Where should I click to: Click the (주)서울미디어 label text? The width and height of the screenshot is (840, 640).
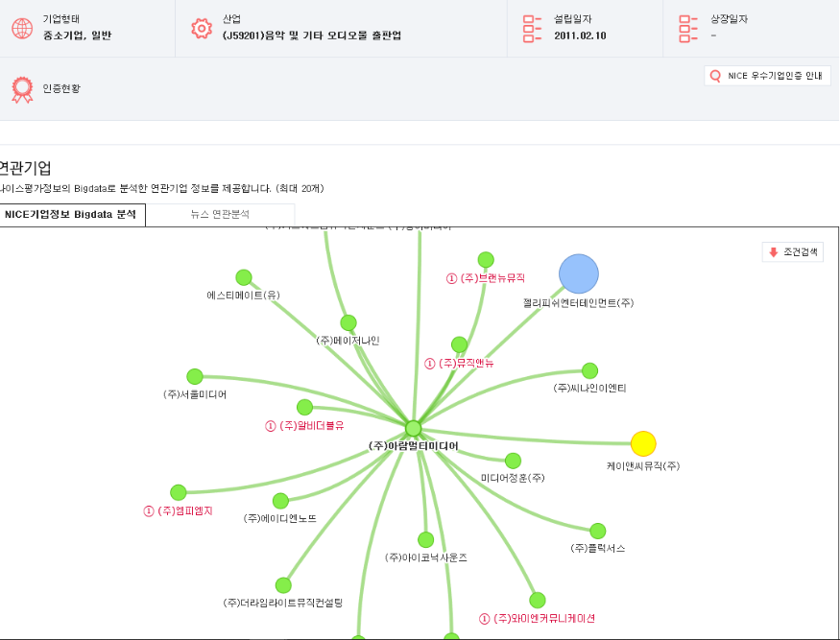(195, 394)
